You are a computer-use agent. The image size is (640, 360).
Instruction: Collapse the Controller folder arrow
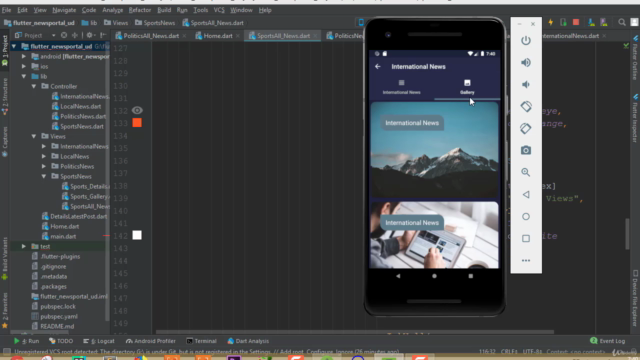pyautogui.click(x=34, y=87)
